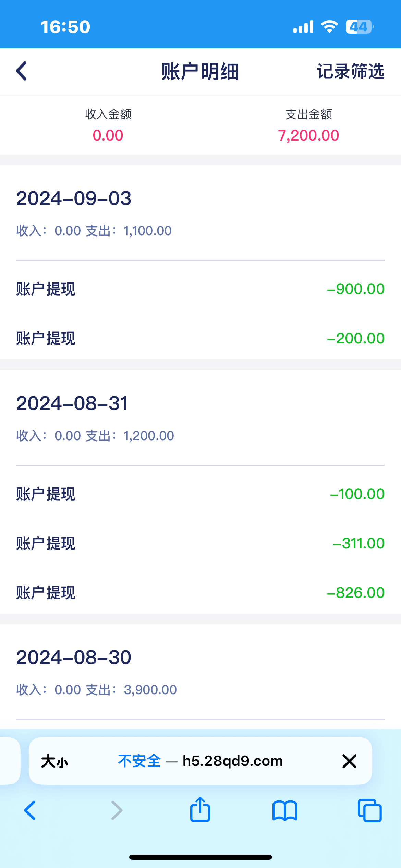This screenshot has height=868, width=401.
Task: Tap 支出金额 total 7,200.00
Action: click(308, 135)
